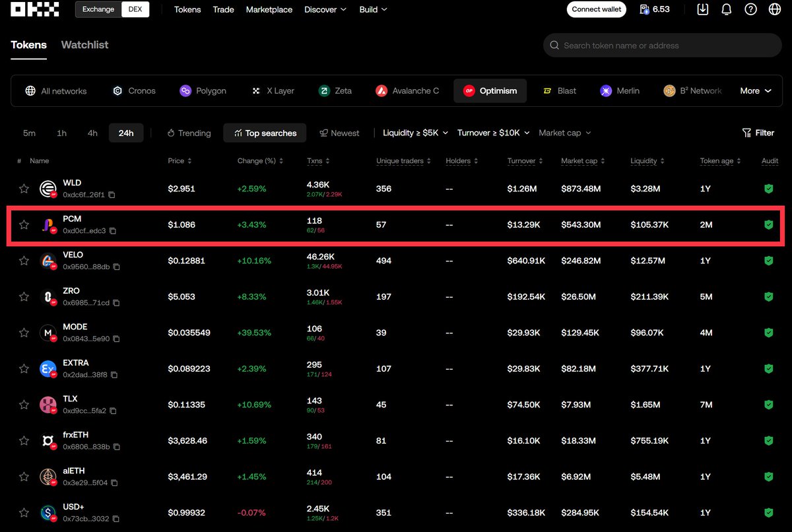Select the Trending tab
The height and width of the screenshot is (532, 792).
189,133
